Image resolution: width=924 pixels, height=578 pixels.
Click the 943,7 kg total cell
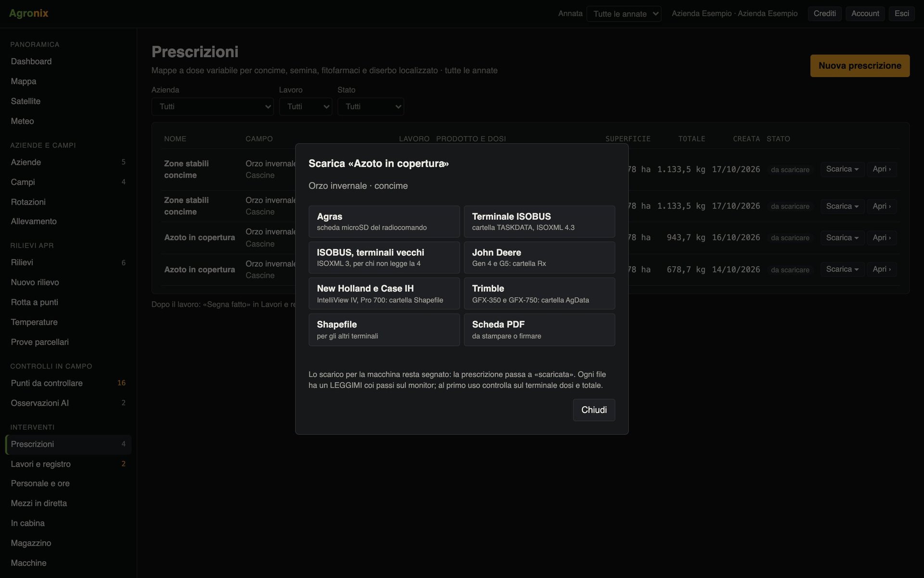(686, 237)
